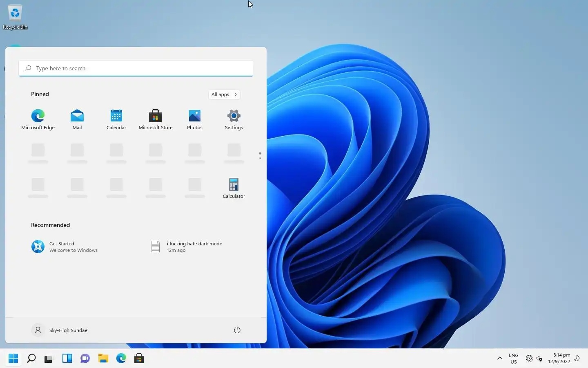Launch Microsoft Edge from the taskbar
The width and height of the screenshot is (588, 368).
coord(121,359)
